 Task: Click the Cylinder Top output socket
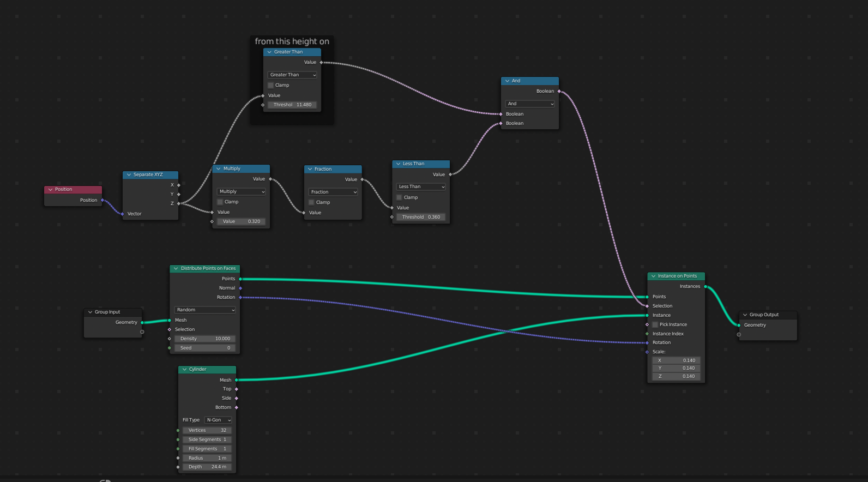237,389
